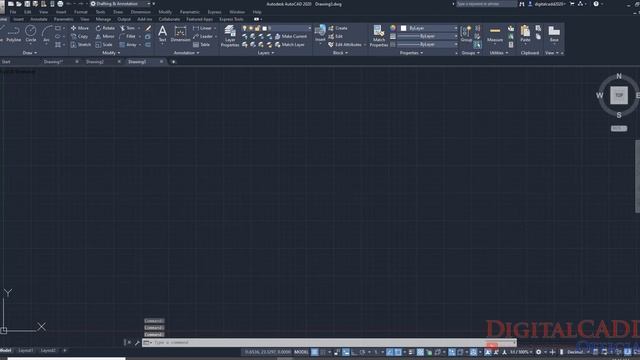Viewport: 640px width, 360px height.
Task: Switch to the Start tab
Action: coord(6,62)
